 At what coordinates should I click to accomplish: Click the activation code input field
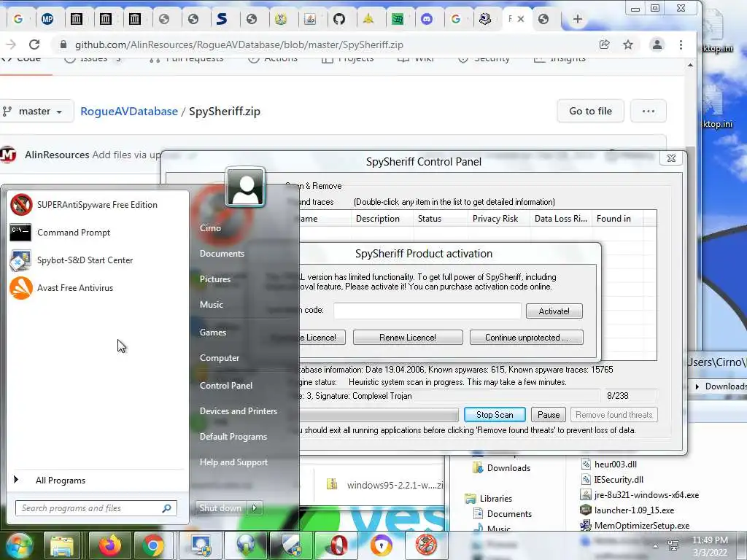(x=427, y=311)
